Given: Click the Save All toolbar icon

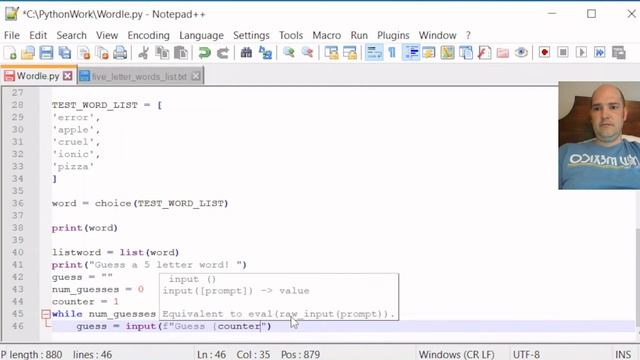Looking at the screenshot, I should [64, 53].
